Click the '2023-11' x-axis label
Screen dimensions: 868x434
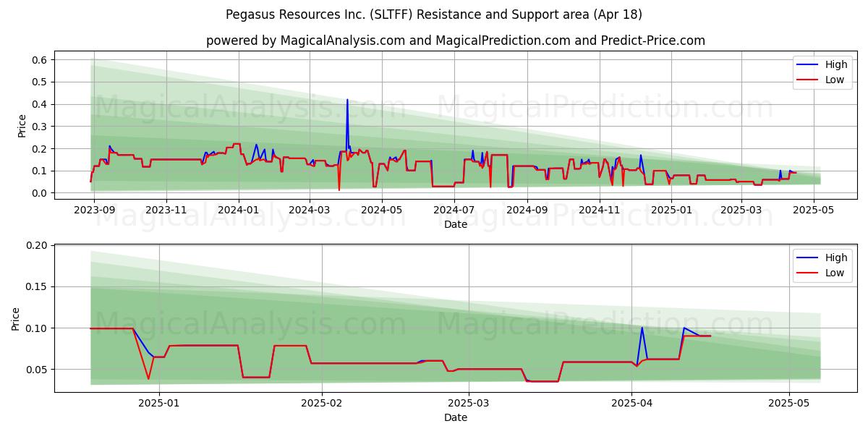tap(166, 210)
